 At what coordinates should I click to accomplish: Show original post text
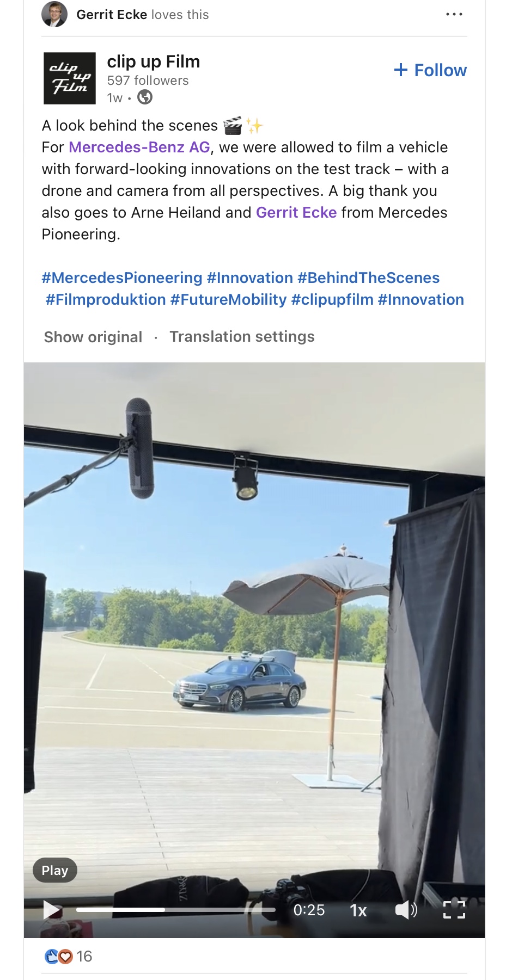93,337
